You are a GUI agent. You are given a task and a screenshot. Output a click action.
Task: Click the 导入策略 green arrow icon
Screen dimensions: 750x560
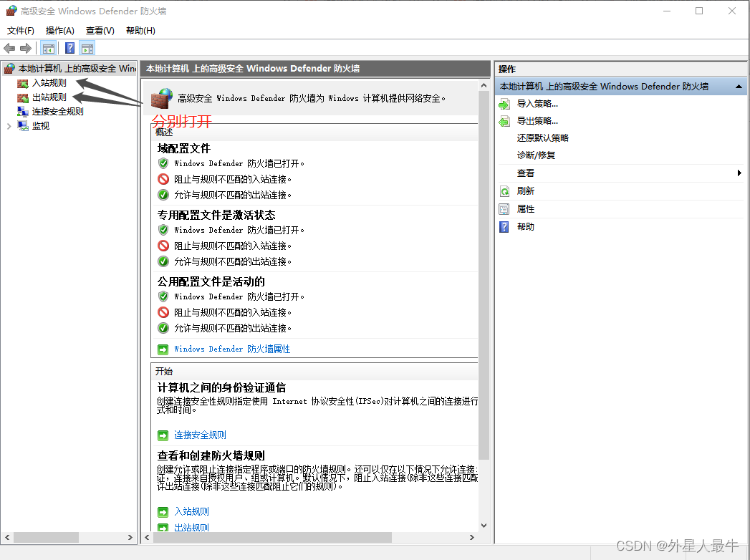click(504, 104)
